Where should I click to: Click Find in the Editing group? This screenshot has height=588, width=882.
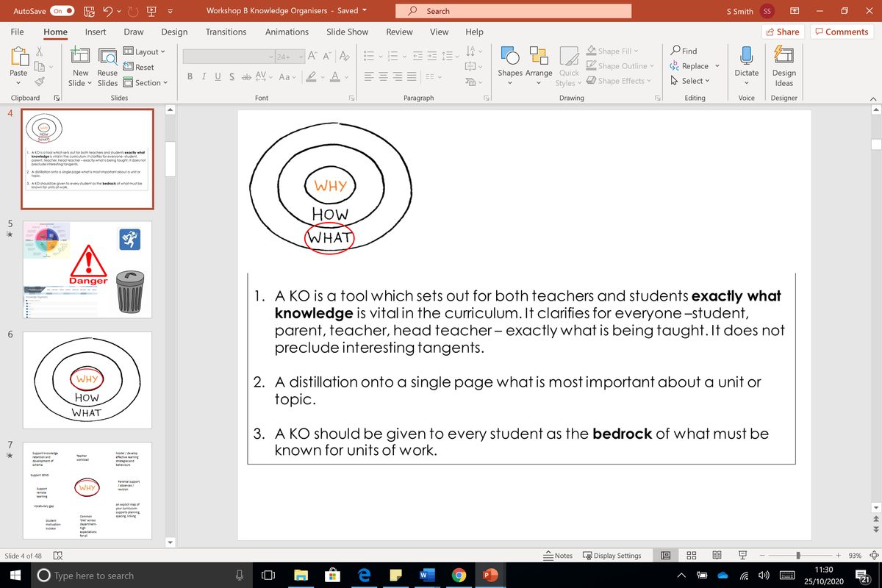coord(684,51)
